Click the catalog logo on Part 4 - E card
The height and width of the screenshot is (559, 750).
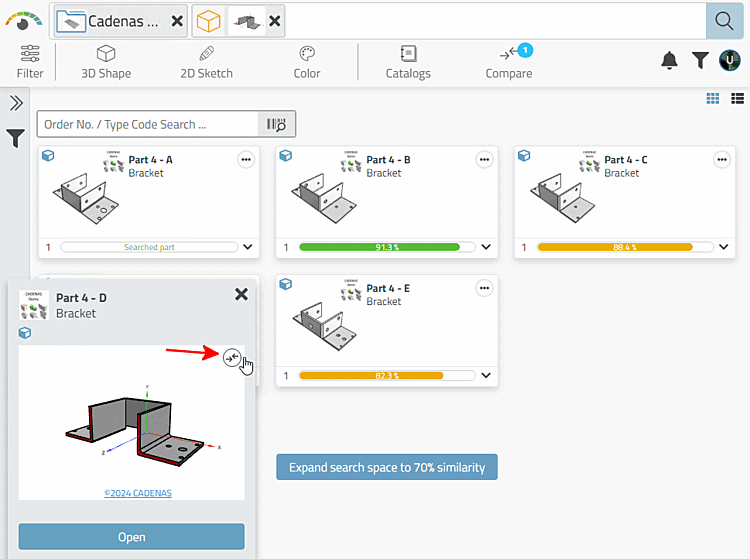click(x=351, y=290)
